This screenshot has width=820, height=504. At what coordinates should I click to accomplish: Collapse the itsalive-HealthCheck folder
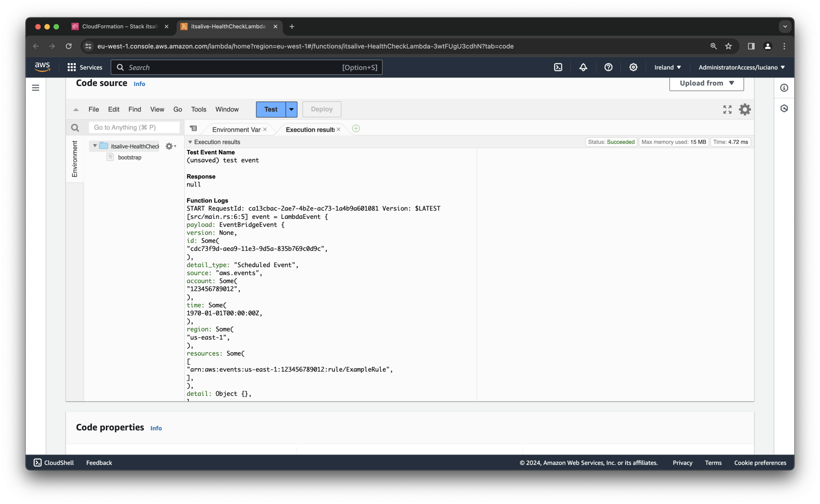95,146
